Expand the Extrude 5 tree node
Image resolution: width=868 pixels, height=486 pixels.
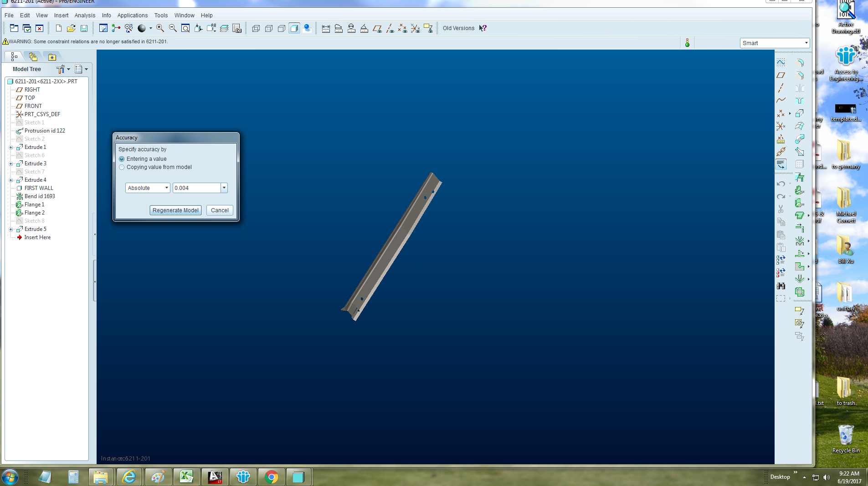click(11, 229)
